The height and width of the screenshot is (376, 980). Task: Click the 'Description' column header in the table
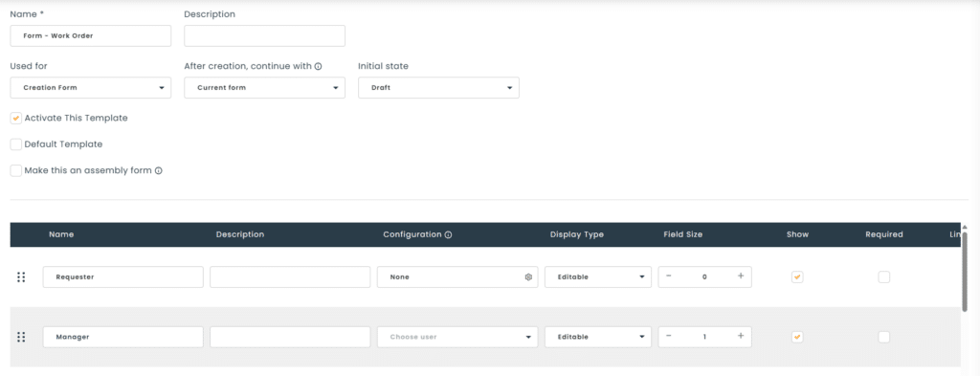240,234
